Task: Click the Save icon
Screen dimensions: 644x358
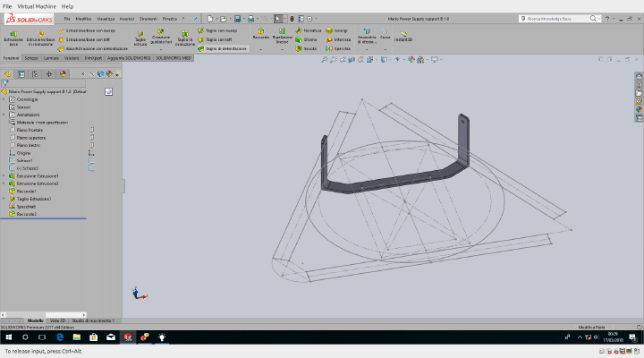Action: (x=237, y=19)
